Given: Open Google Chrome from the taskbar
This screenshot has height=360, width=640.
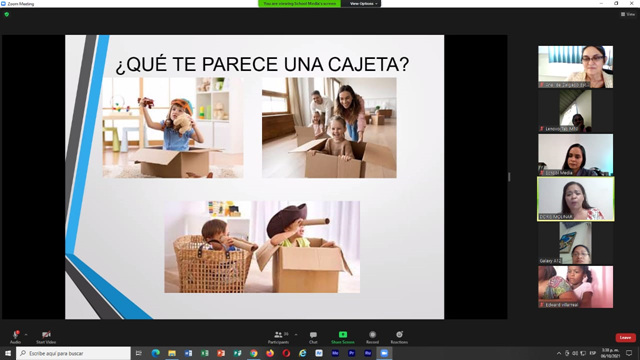Looking at the screenshot, I should 253,353.
